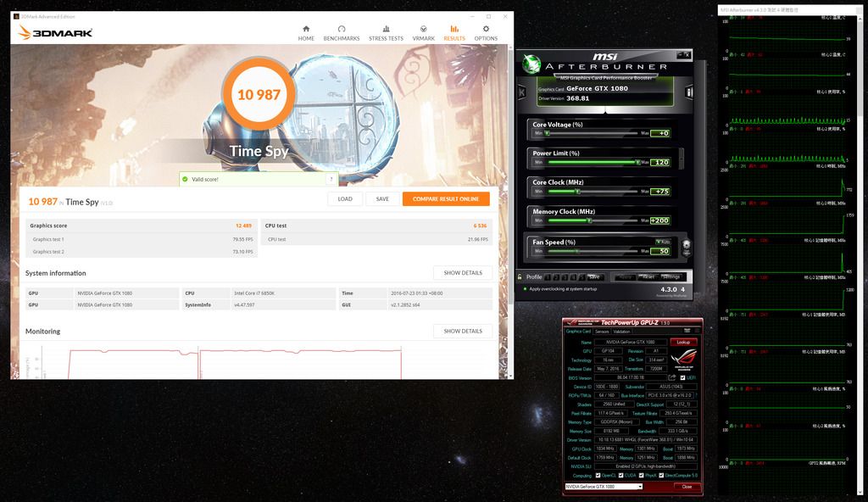Adjust the Fan Speed slider

coord(592,252)
